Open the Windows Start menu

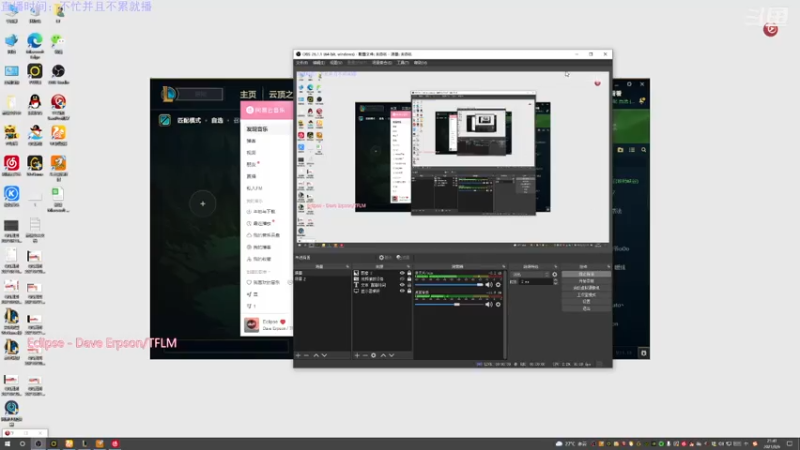pos(7,444)
